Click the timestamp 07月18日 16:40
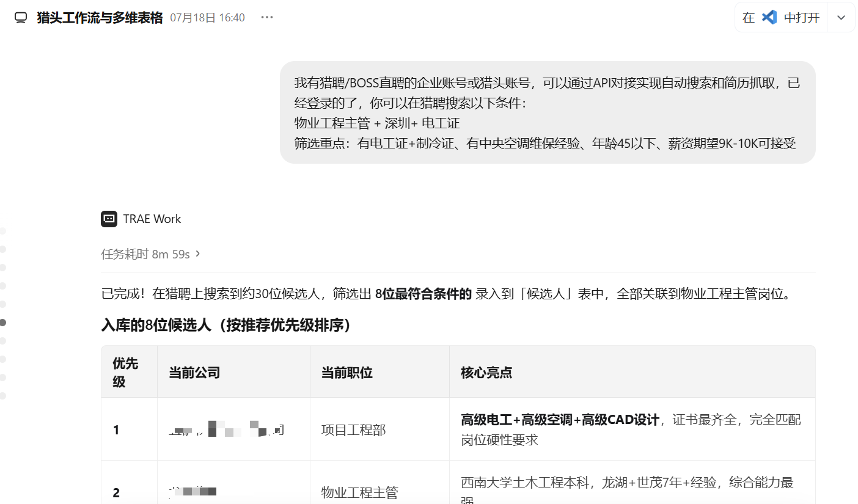The height and width of the screenshot is (504, 858). (207, 18)
